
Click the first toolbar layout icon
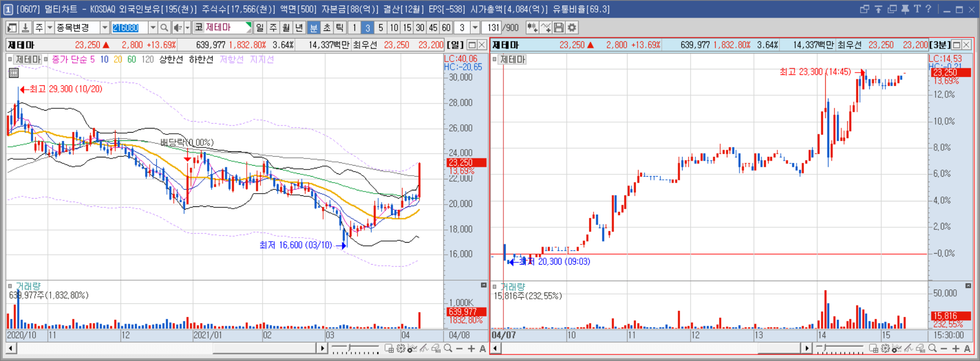pyautogui.click(x=12, y=28)
